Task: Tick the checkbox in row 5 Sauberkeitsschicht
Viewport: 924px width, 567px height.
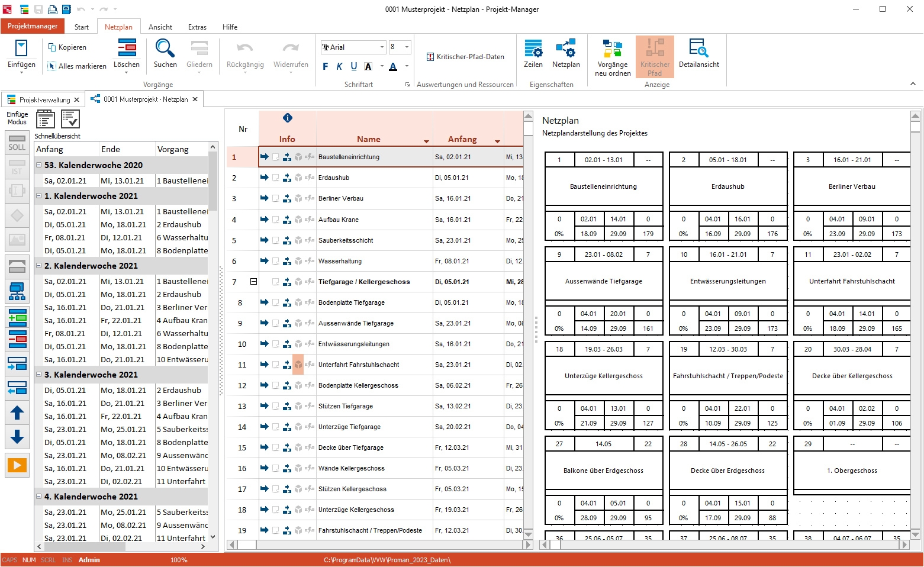Action: tap(276, 240)
